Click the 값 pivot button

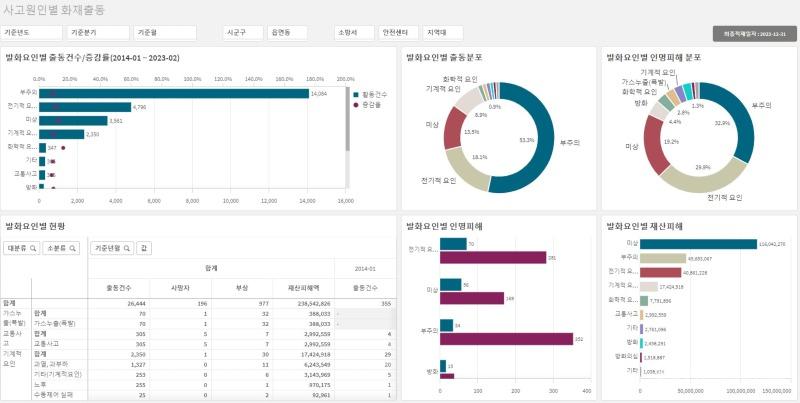pos(144,248)
